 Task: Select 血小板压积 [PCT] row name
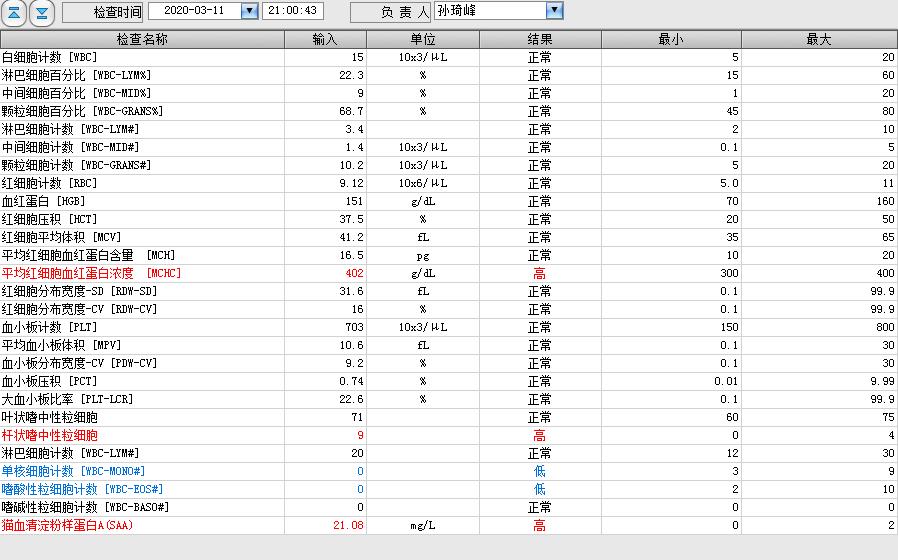pos(50,381)
